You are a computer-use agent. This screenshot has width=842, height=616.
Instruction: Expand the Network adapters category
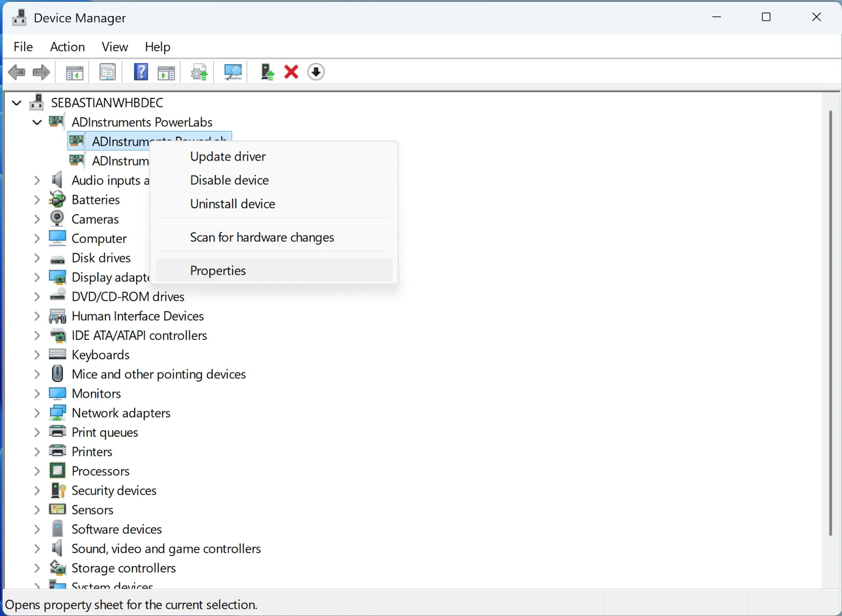click(37, 413)
